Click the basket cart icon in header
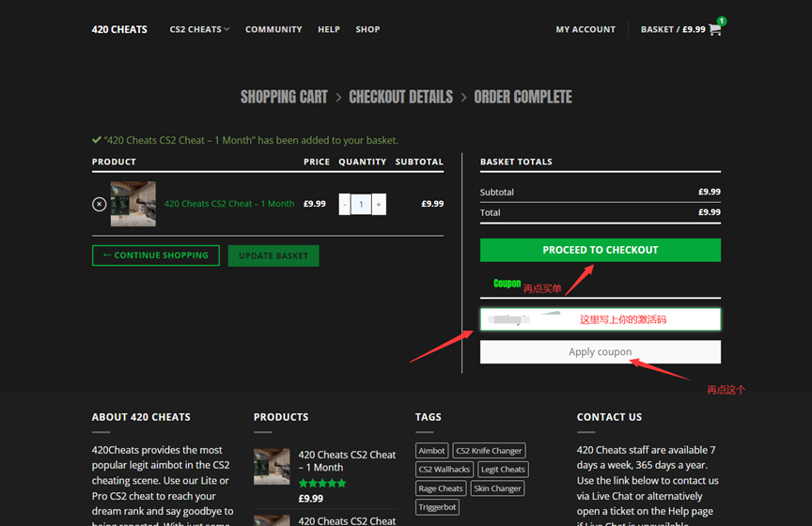The height and width of the screenshot is (526, 812). point(715,29)
